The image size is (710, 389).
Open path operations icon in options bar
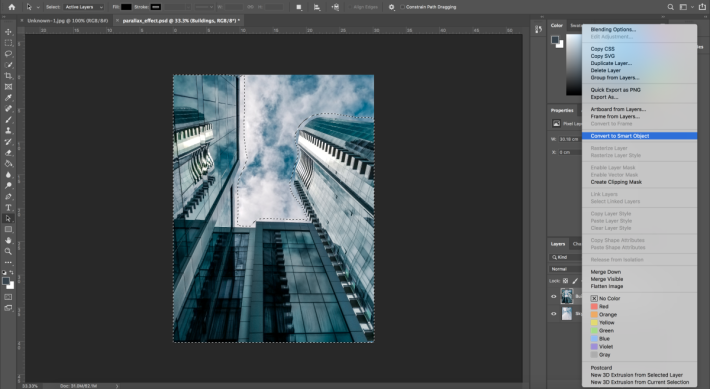click(299, 7)
